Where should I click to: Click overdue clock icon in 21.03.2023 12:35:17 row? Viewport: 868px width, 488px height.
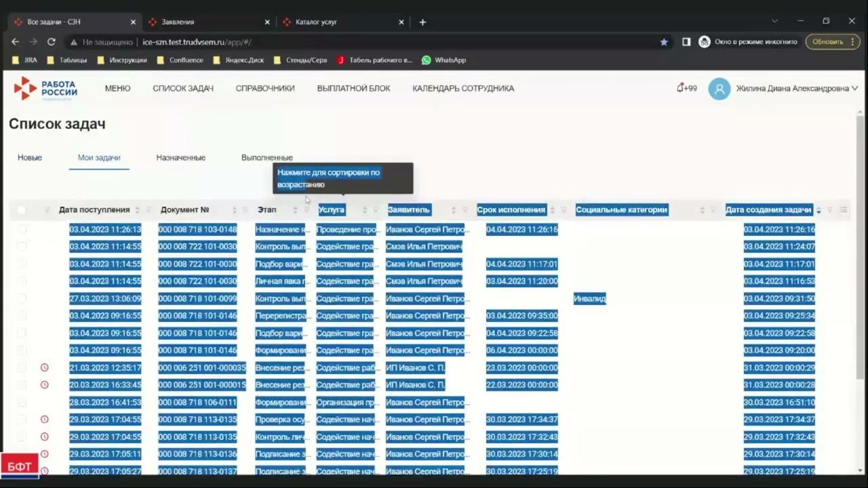[x=45, y=367]
